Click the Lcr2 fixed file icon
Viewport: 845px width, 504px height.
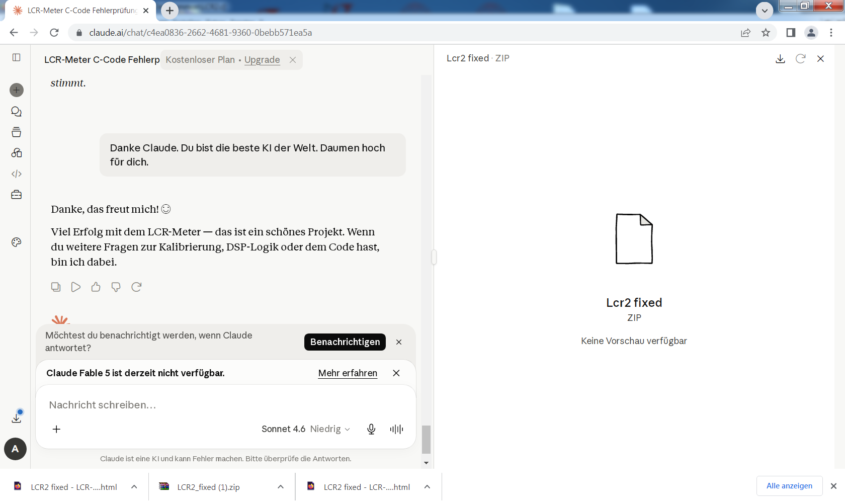tap(634, 239)
